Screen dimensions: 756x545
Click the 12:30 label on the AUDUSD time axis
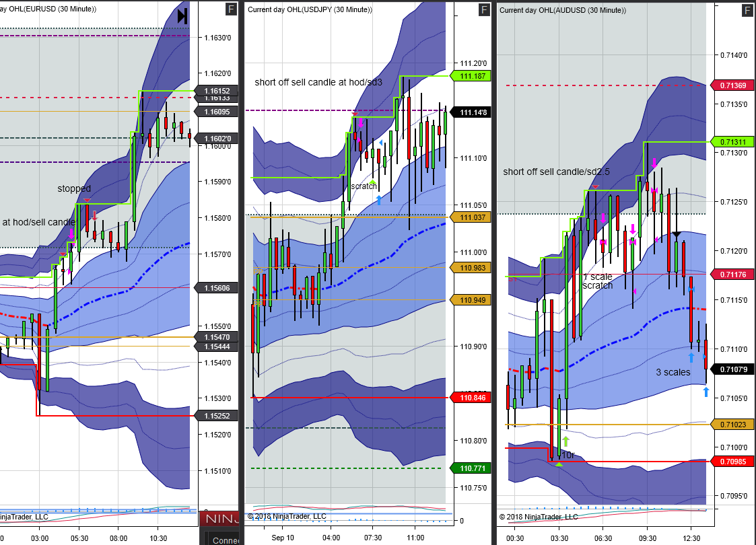(691, 538)
